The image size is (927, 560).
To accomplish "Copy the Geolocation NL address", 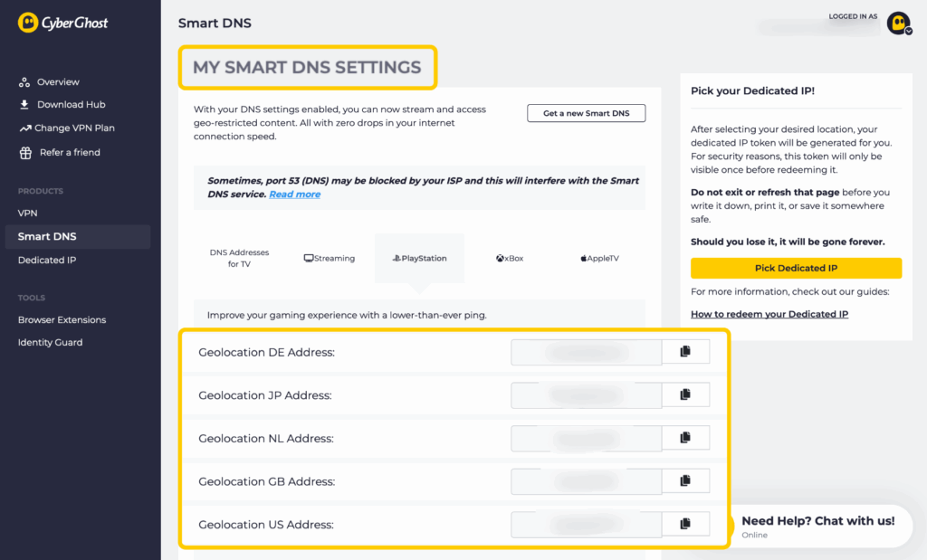I will (x=685, y=438).
